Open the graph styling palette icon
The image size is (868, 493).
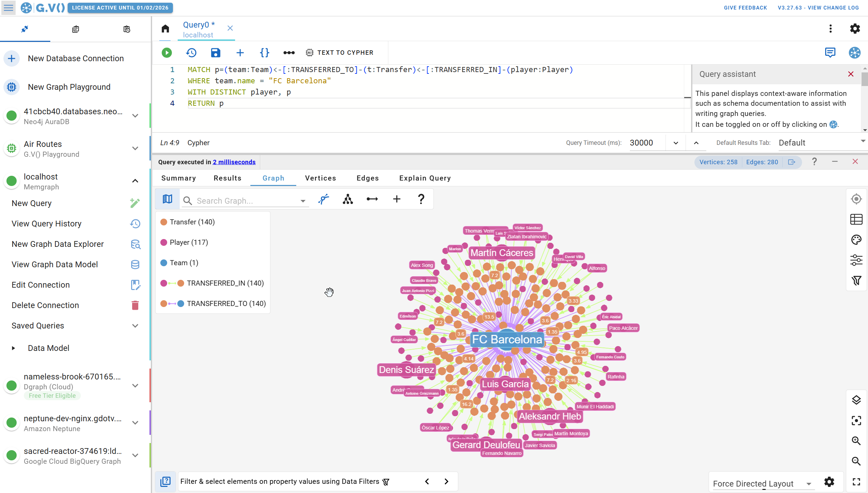tap(856, 240)
